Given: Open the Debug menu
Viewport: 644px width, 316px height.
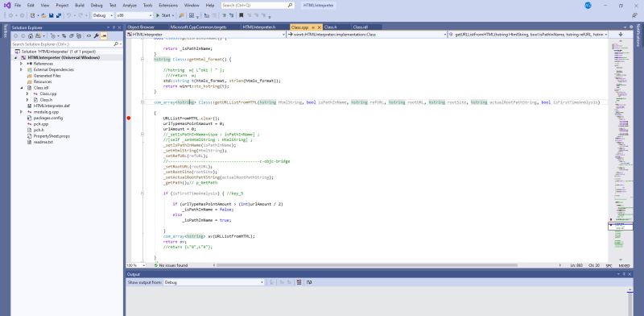Looking at the screenshot, I should (x=97, y=6).
